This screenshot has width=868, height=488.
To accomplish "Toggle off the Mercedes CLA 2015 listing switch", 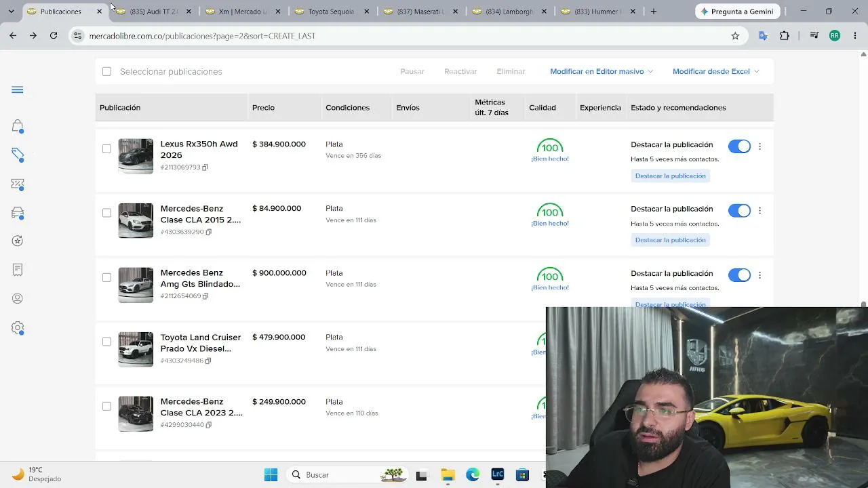I will click(739, 211).
